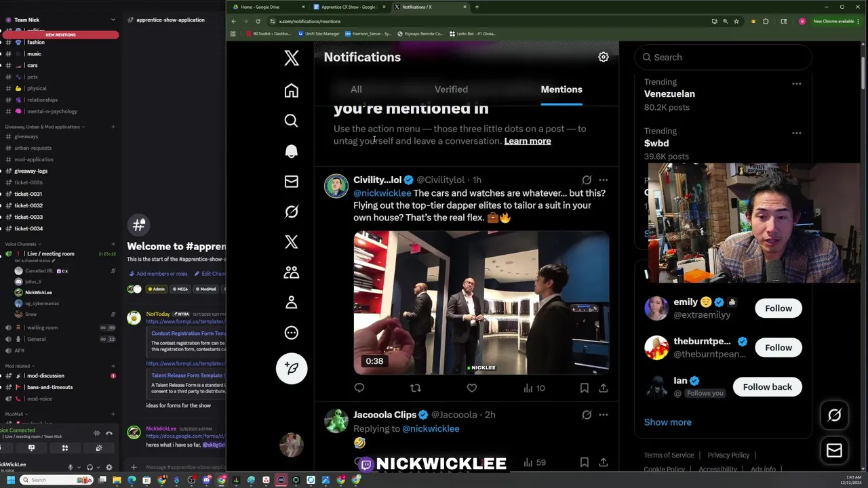Repost the Civility...lol post
Screen dimensions: 868x488
point(415,388)
